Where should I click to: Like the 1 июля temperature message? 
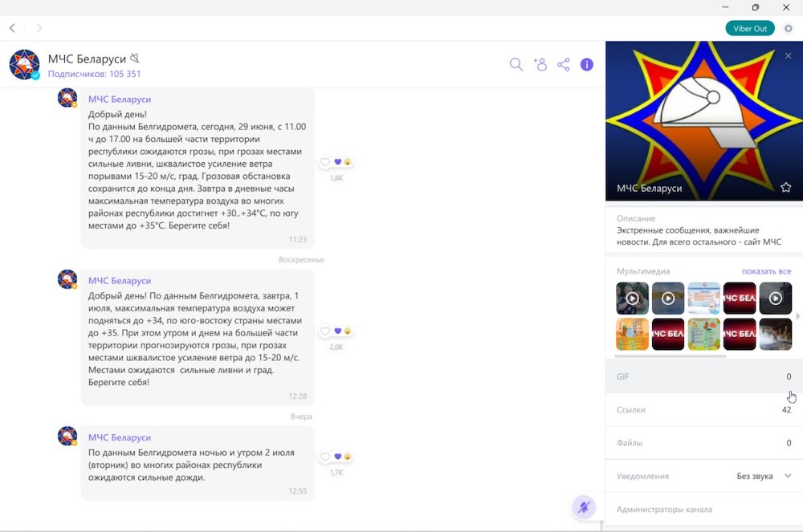pyautogui.click(x=325, y=331)
